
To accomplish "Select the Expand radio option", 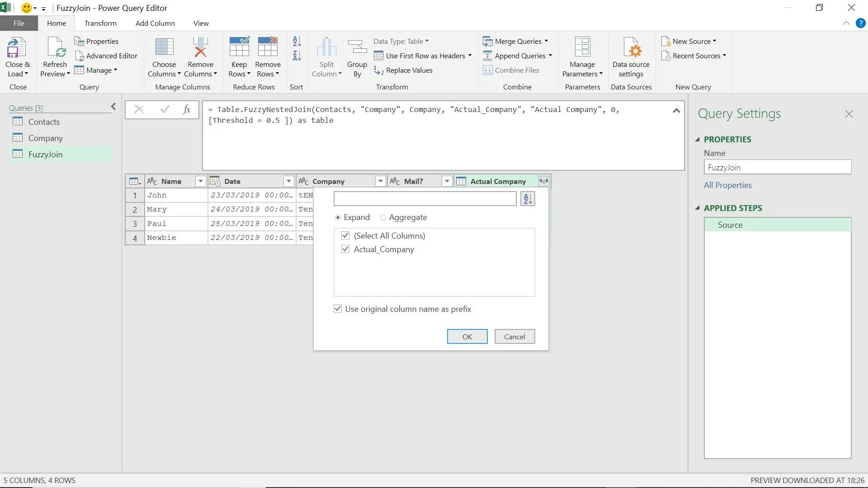I will tap(338, 217).
